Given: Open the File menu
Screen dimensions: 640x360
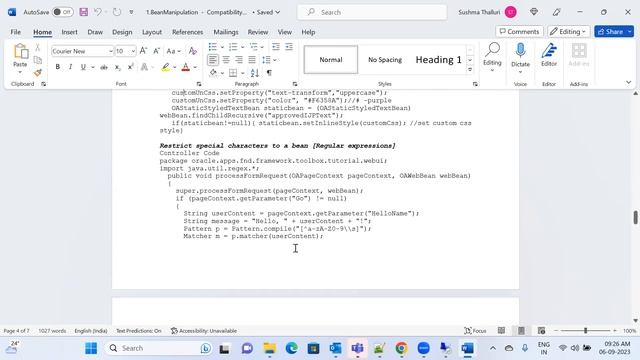Looking at the screenshot, I should (x=16, y=32).
